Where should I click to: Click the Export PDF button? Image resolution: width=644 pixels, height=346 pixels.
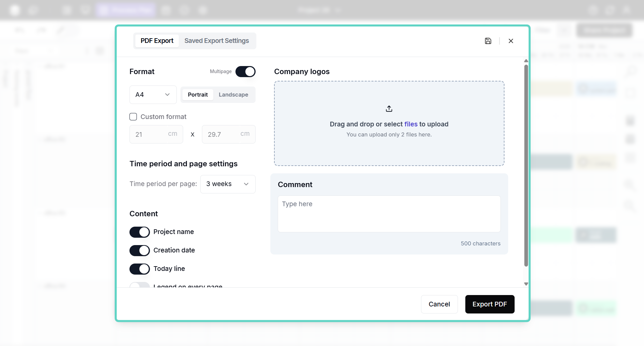coord(490,304)
